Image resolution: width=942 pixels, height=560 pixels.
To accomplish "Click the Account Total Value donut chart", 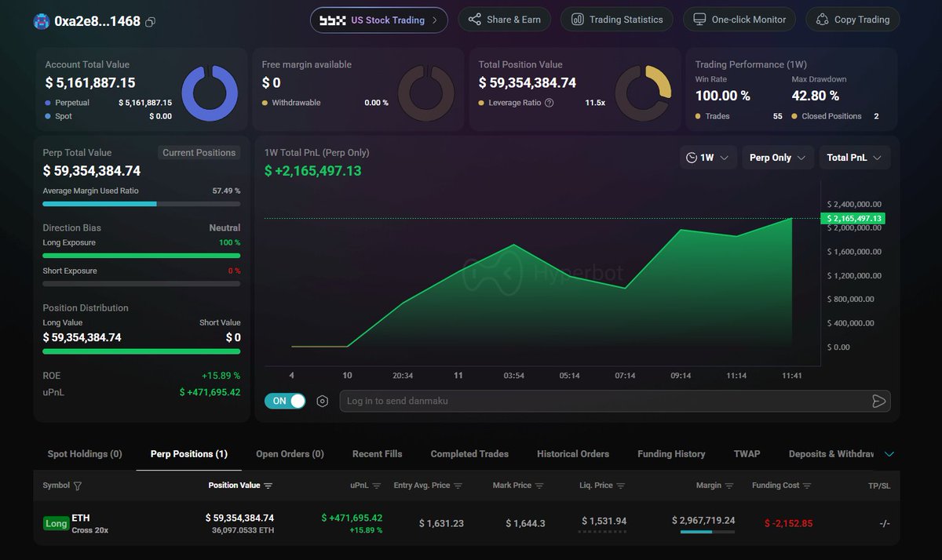I will [x=210, y=93].
